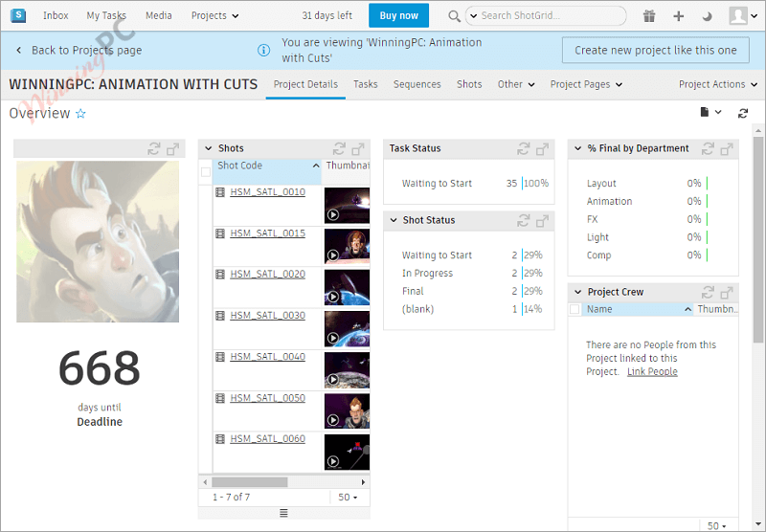766x532 pixels.
Task: Refresh % Final by Department widget
Action: coord(708,148)
